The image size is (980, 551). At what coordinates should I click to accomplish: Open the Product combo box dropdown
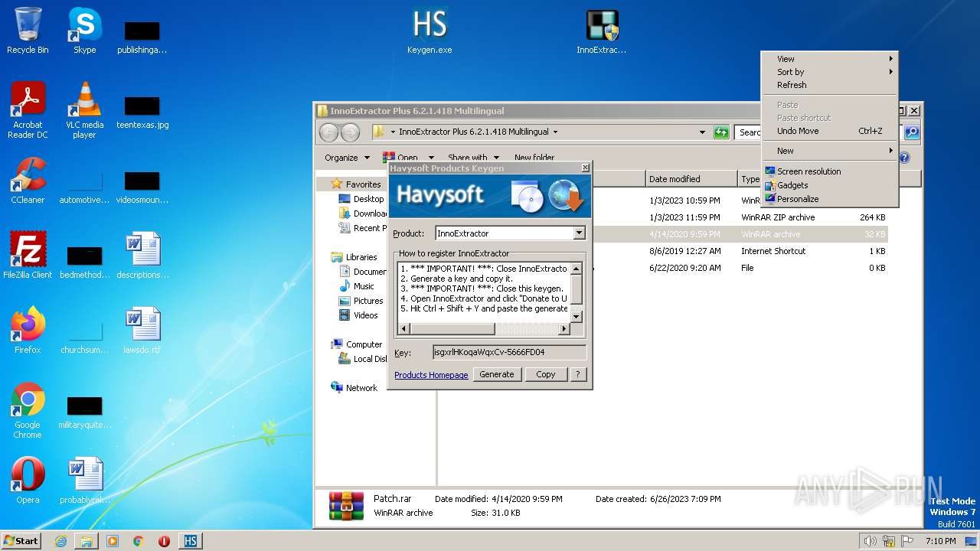[579, 233]
